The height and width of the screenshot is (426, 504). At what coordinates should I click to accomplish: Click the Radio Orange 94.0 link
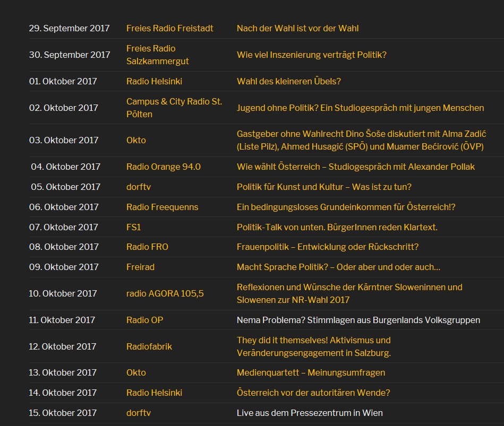click(x=163, y=167)
